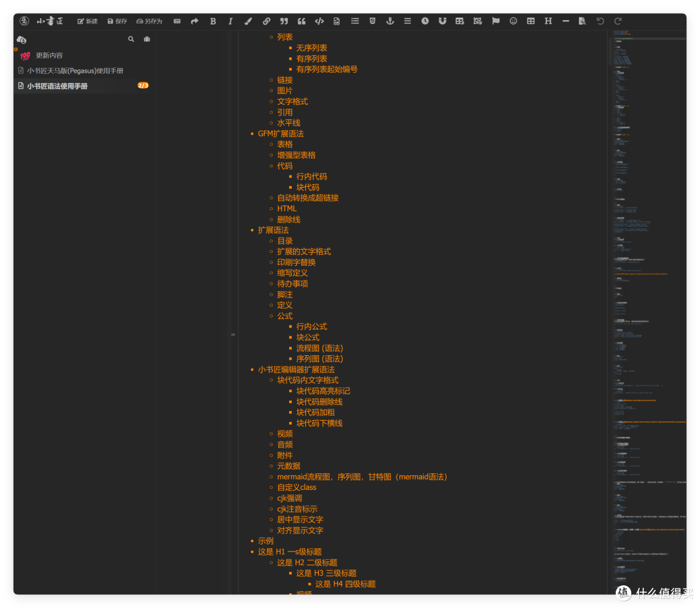700x608 pixels.
Task: Click 新建 to create new document
Action: click(87, 21)
